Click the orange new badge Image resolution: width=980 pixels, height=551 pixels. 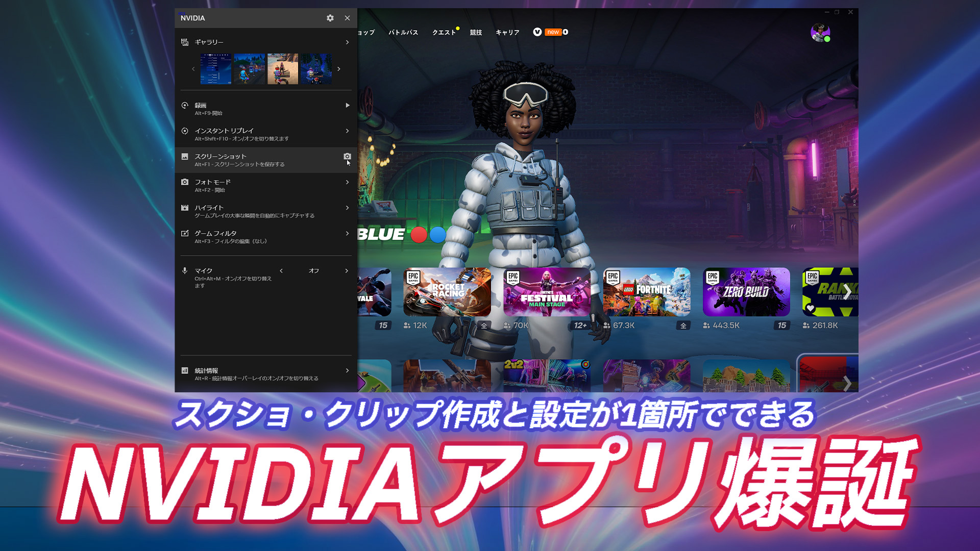(x=553, y=32)
